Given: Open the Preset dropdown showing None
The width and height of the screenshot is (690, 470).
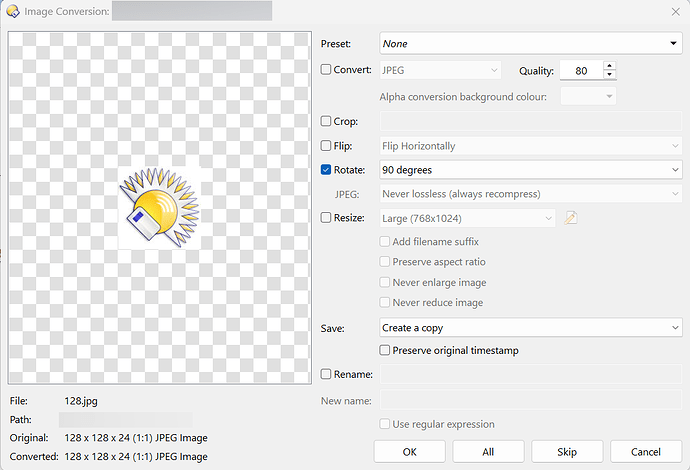Looking at the screenshot, I should click(531, 44).
